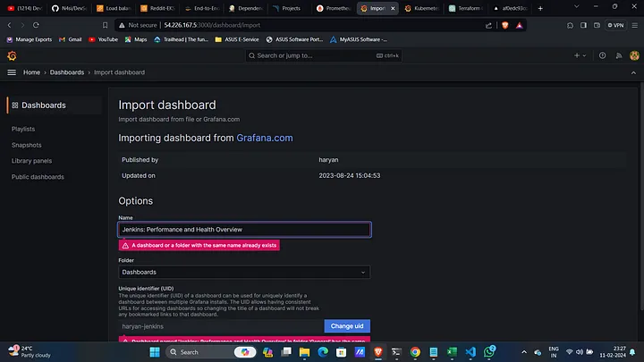Viewport: 644px width, 362px height.
Task: Open the Maps bookmark
Action: point(136,39)
